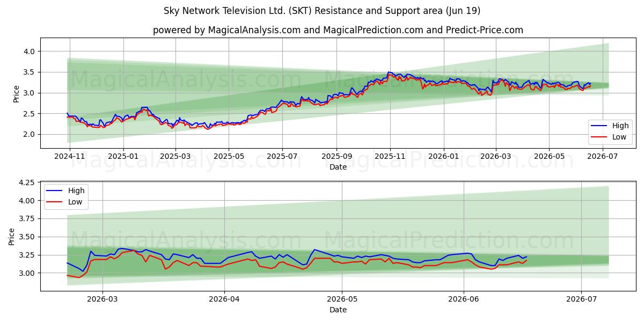Click the '4.0' price tick on the top chart
The image size is (644, 322).
tap(30, 52)
